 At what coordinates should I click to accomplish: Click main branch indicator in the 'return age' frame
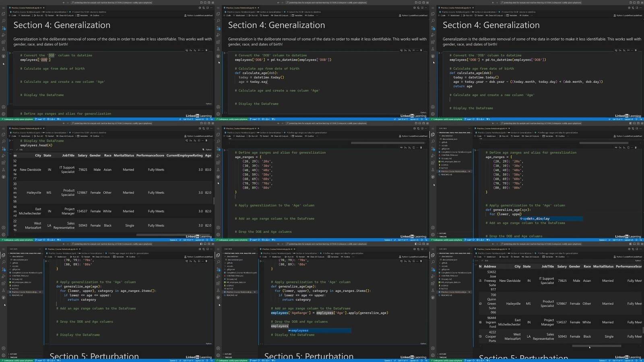tap(468, 119)
